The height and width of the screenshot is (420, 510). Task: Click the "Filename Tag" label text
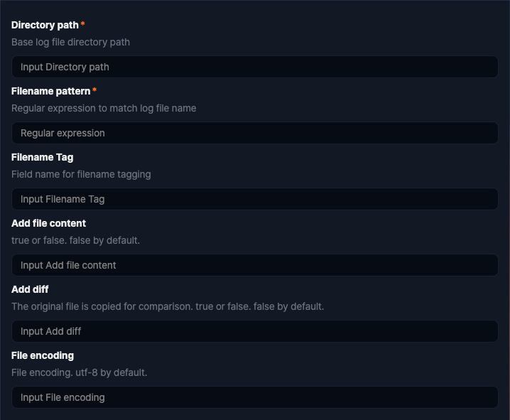[x=42, y=157]
